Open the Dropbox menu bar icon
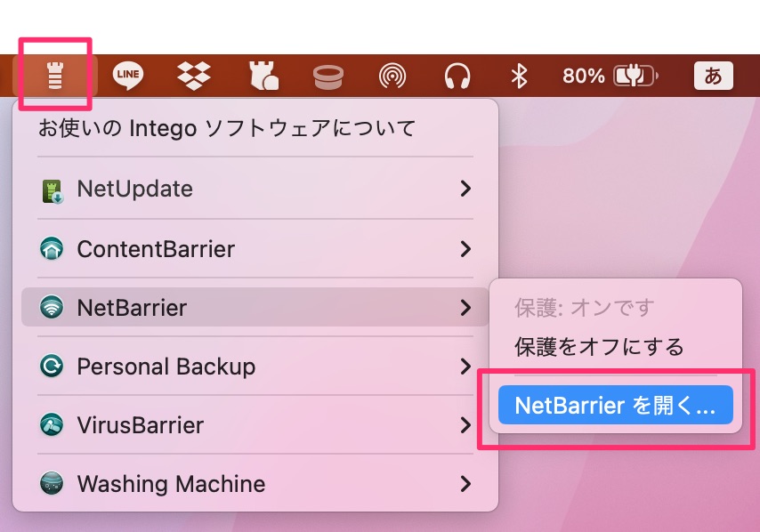Image resolution: width=760 pixels, height=532 pixels. click(x=194, y=76)
